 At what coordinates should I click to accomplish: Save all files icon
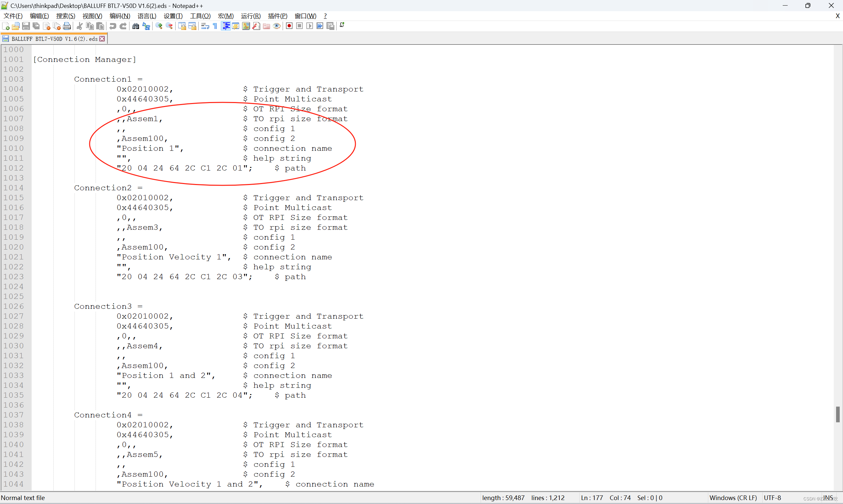tap(36, 26)
